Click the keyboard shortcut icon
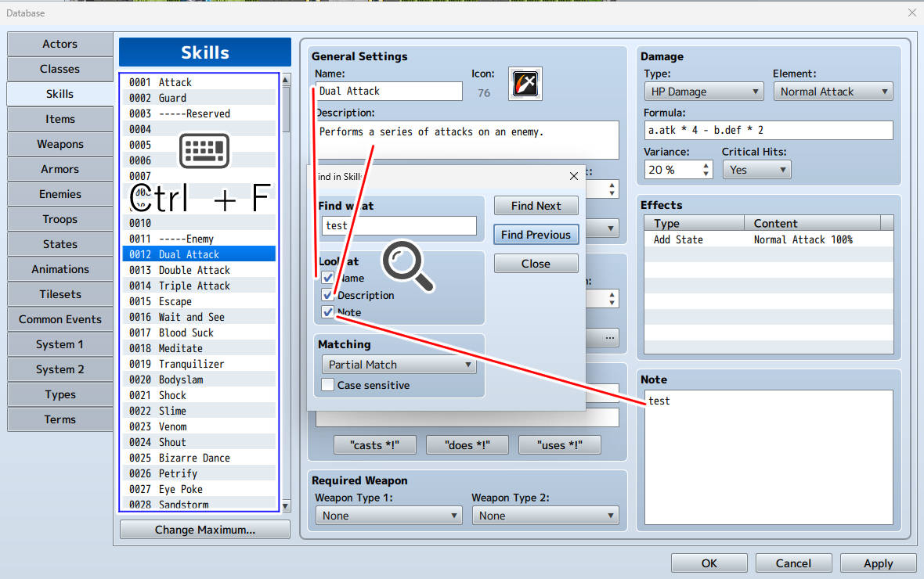The width and height of the screenshot is (924, 579). pyautogui.click(x=204, y=152)
